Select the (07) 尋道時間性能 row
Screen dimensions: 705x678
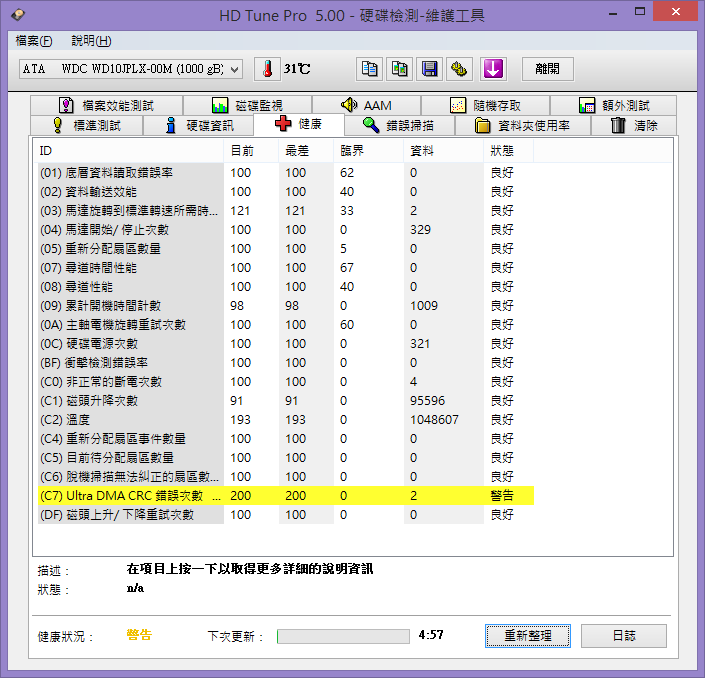point(286,268)
